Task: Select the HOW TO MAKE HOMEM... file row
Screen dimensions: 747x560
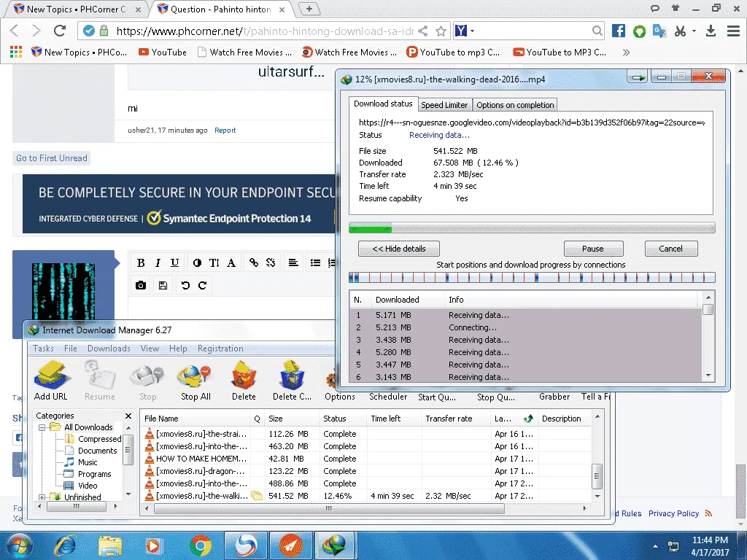Action: [x=365, y=459]
